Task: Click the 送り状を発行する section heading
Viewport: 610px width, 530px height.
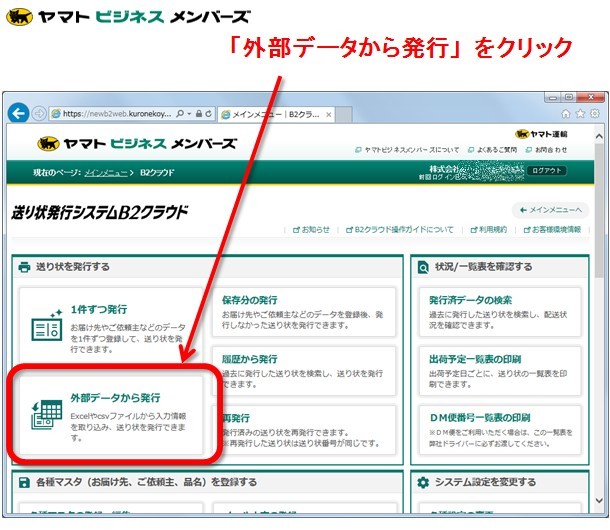Action: [73, 267]
